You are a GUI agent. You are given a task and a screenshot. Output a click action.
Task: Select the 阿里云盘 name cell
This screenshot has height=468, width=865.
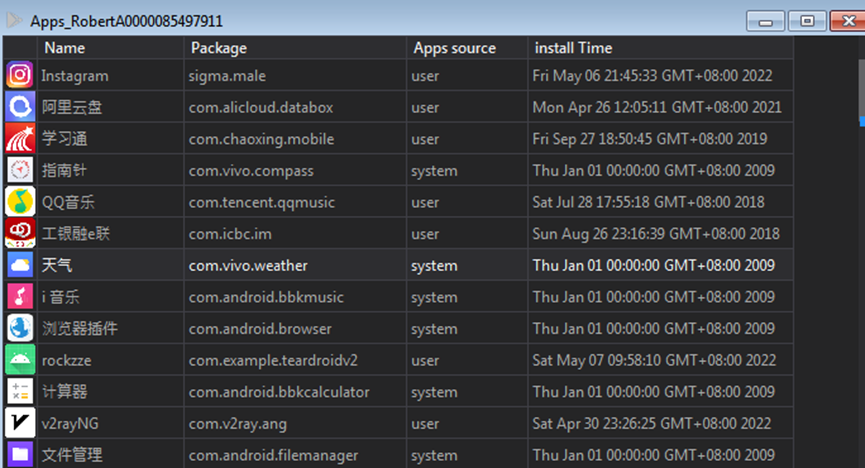point(110,107)
